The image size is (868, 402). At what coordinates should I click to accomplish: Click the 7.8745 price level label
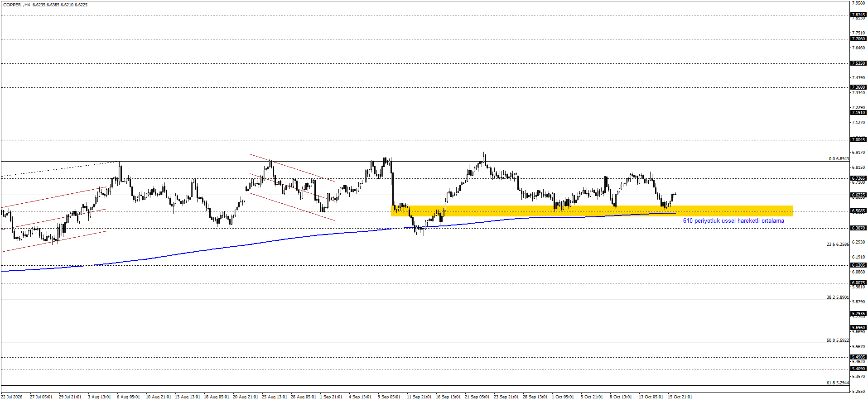point(858,15)
